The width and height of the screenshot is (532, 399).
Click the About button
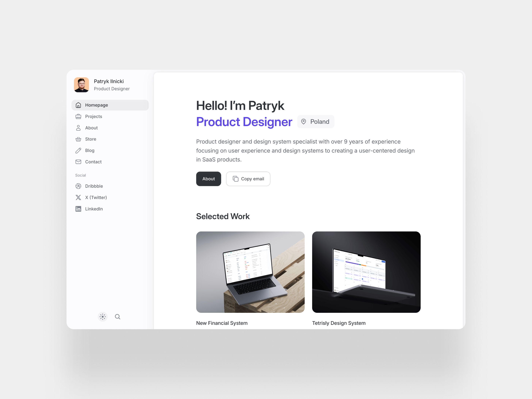tap(208, 179)
